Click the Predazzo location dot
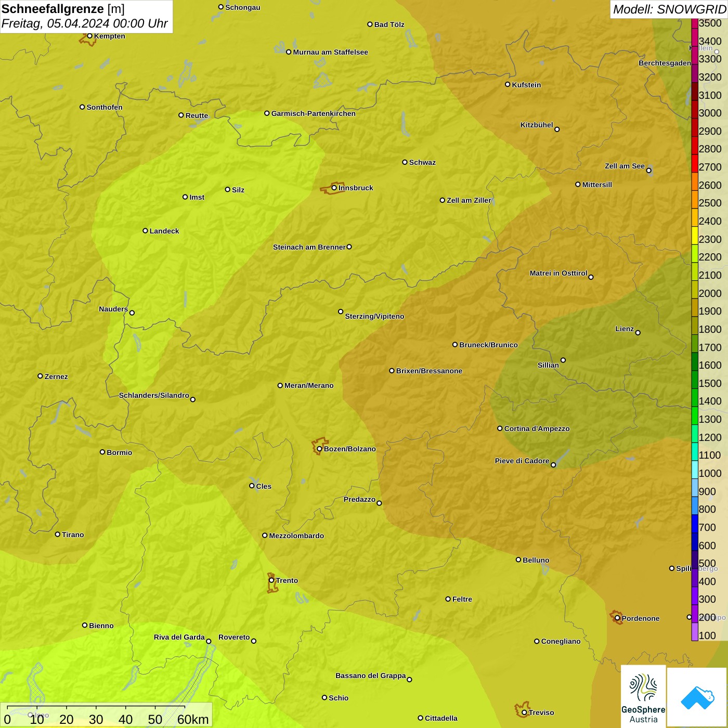Image resolution: width=728 pixels, height=728 pixels. [x=379, y=503]
